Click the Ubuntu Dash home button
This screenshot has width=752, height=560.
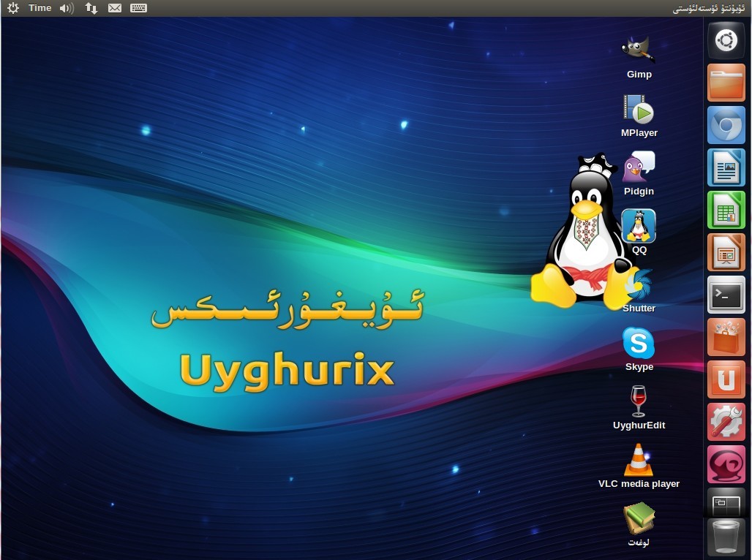tap(726, 40)
